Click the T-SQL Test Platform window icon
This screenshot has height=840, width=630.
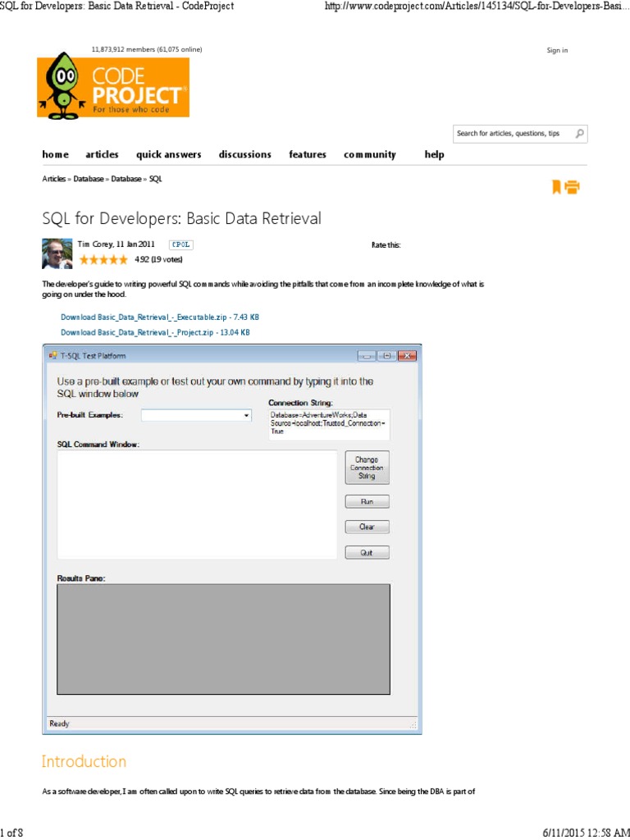coord(52,355)
